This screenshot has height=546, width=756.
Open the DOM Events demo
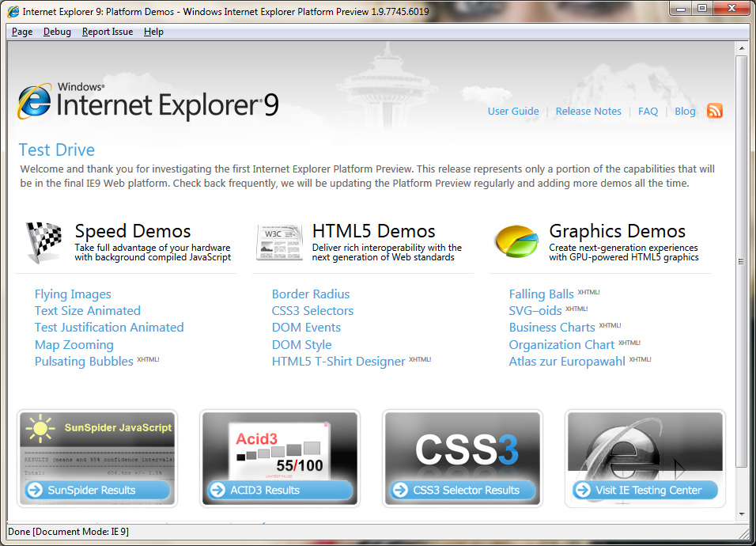(x=306, y=327)
